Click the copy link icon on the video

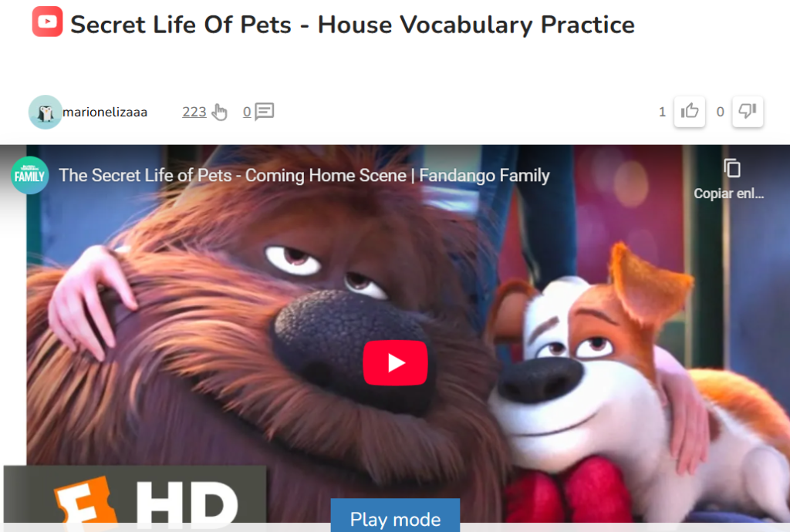click(x=732, y=168)
